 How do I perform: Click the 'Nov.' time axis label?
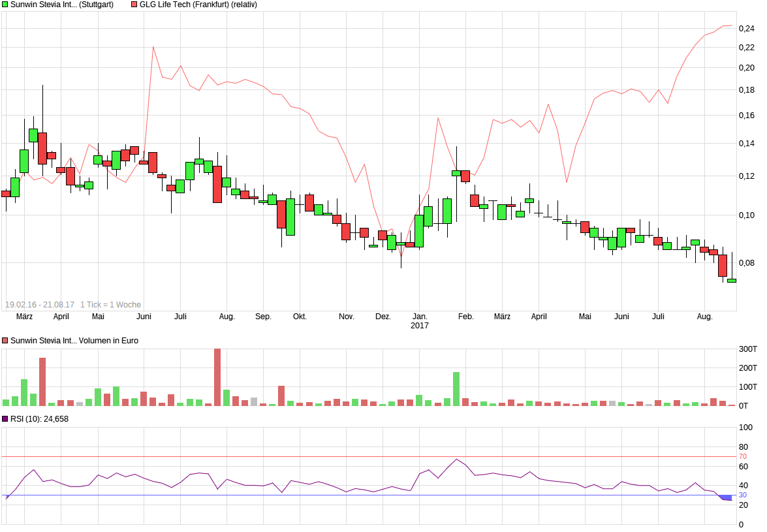347,317
